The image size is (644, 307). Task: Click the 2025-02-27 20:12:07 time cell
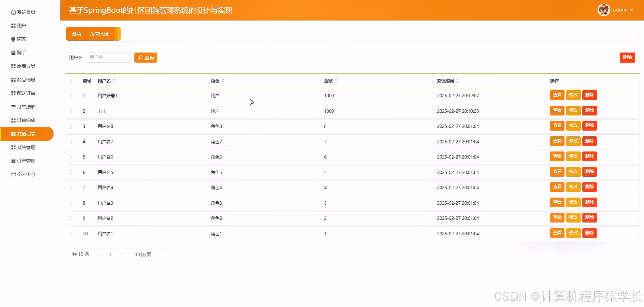[x=458, y=96]
